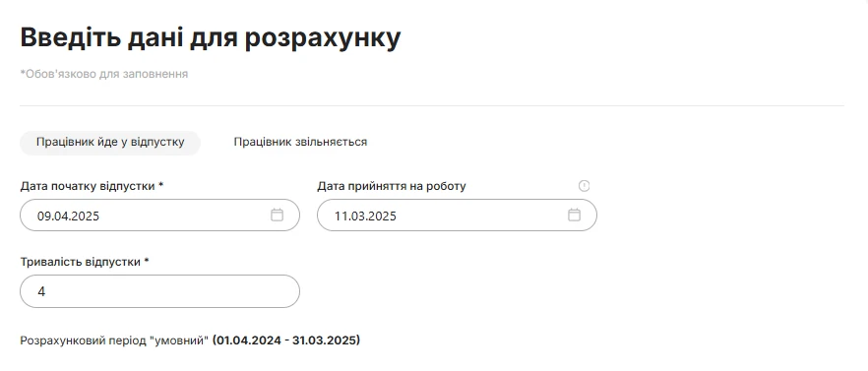
Task: Click the period start date 01.04.2024
Action: click(x=246, y=340)
